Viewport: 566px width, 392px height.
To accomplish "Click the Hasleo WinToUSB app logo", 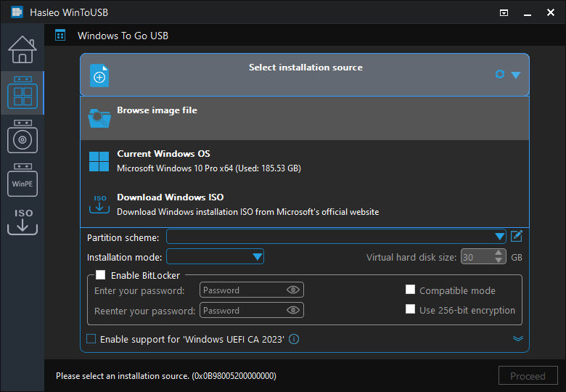I will 17,12.
